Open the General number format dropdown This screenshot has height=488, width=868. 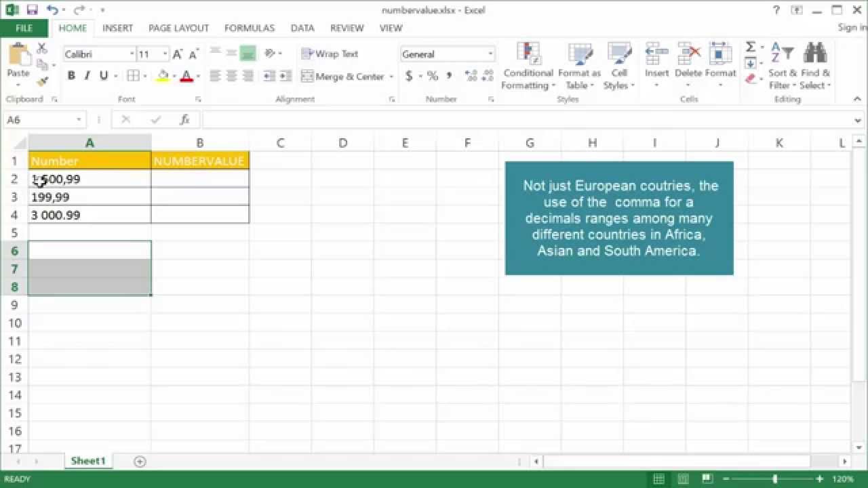click(x=490, y=54)
